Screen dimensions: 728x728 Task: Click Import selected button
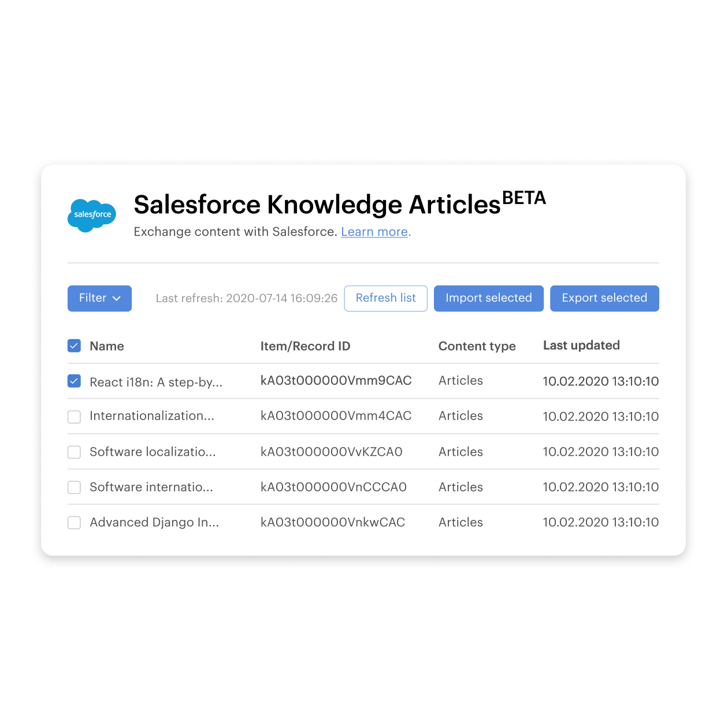(x=489, y=298)
